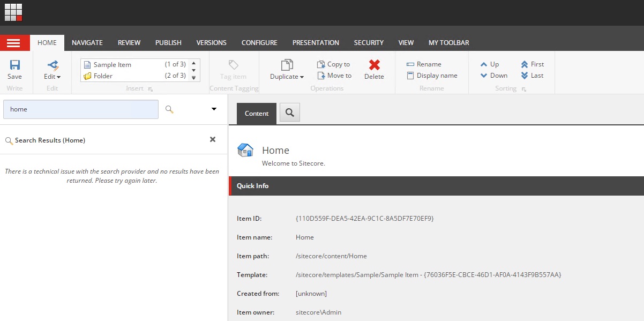Screen dimensions: 644x321
Task: Switch to the HOME ribbon tab
Action: click(47, 43)
